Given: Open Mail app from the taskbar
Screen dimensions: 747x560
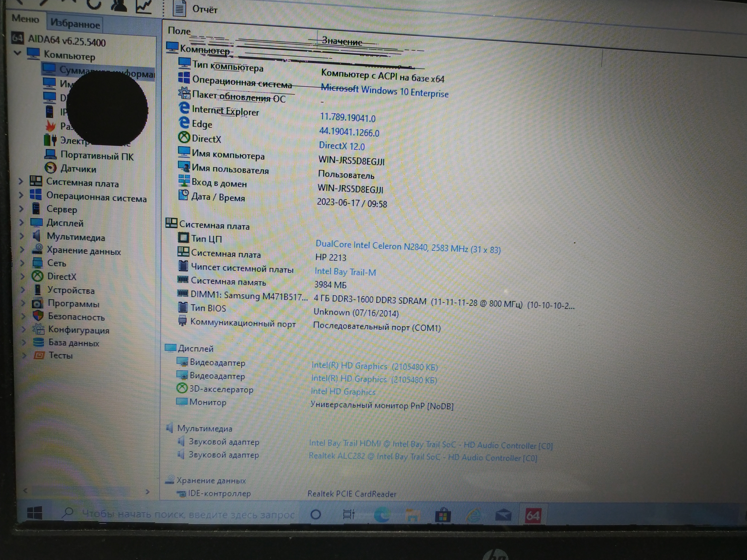Looking at the screenshot, I should (x=503, y=516).
